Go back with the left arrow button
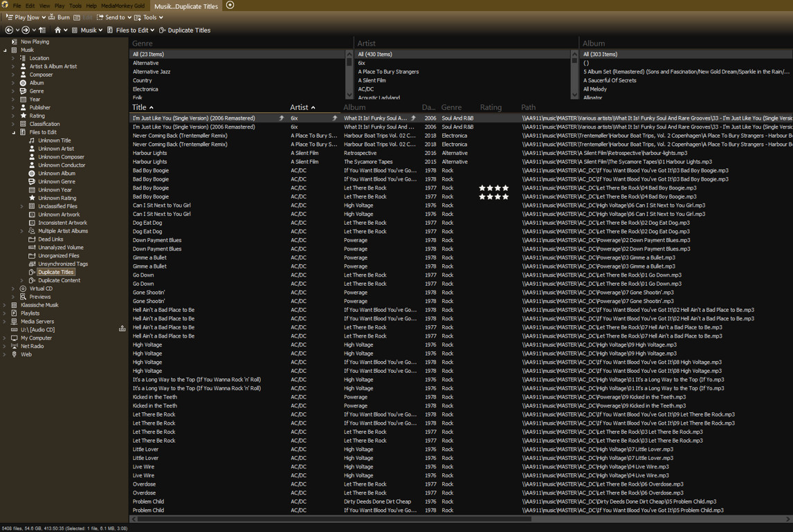 [x=9, y=30]
